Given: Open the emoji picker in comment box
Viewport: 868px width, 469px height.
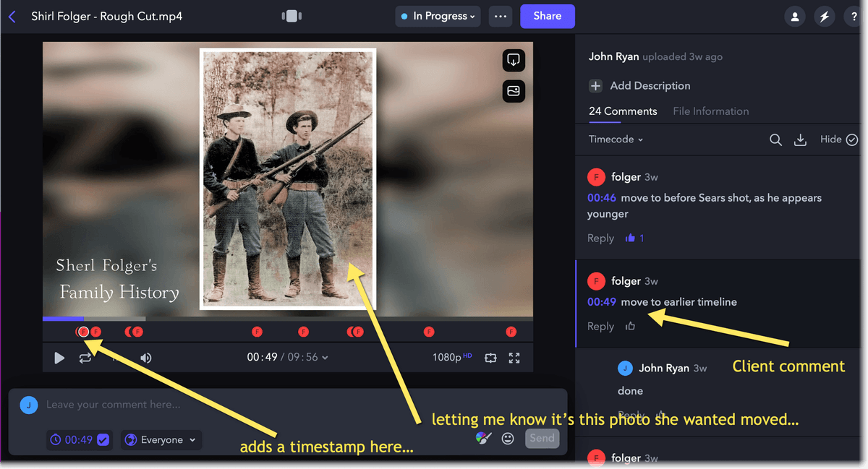Looking at the screenshot, I should click(x=508, y=438).
